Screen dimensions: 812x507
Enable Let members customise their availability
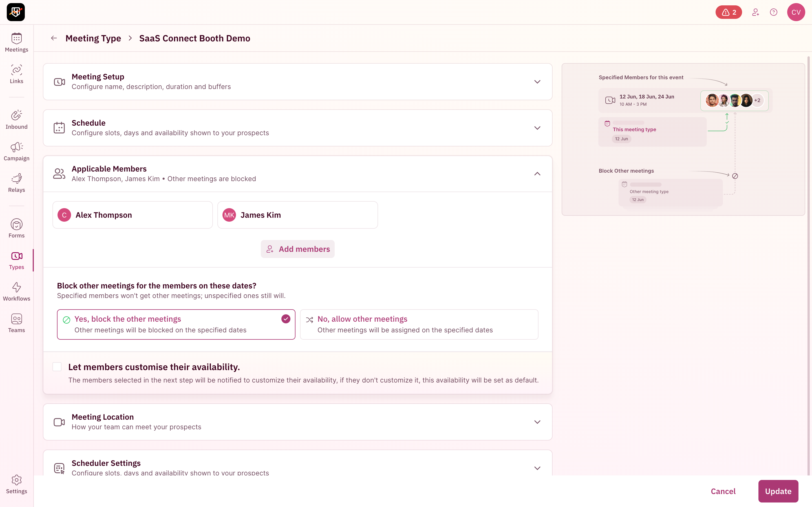tap(57, 366)
